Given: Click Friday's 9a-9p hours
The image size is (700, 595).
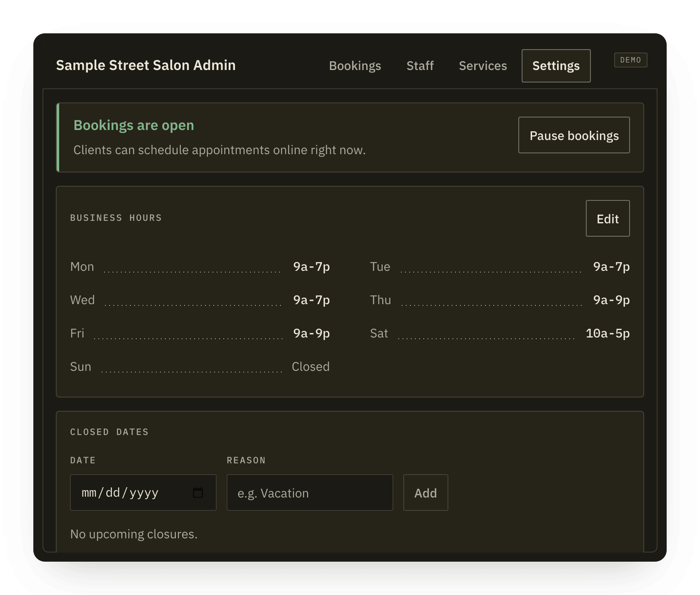Looking at the screenshot, I should pyautogui.click(x=311, y=333).
